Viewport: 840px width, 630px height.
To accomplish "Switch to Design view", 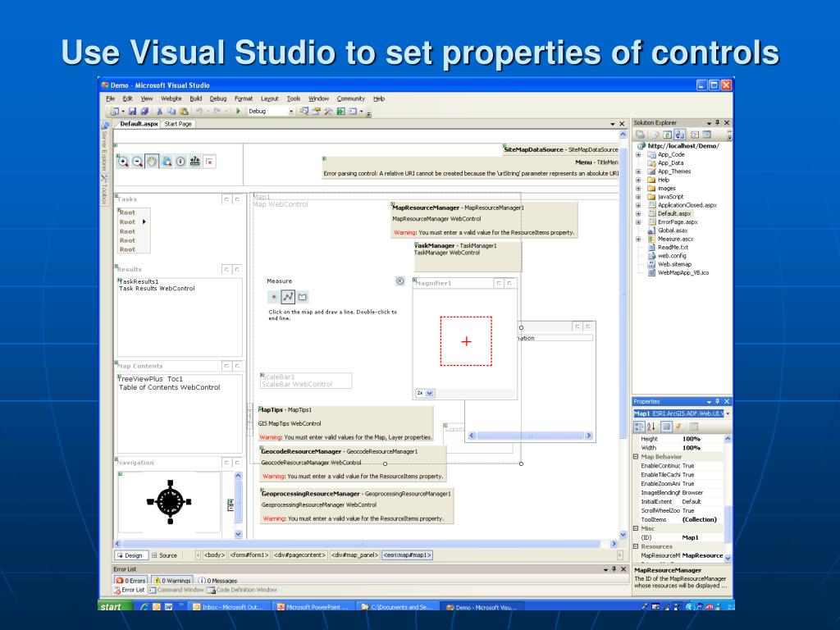I will (x=131, y=555).
